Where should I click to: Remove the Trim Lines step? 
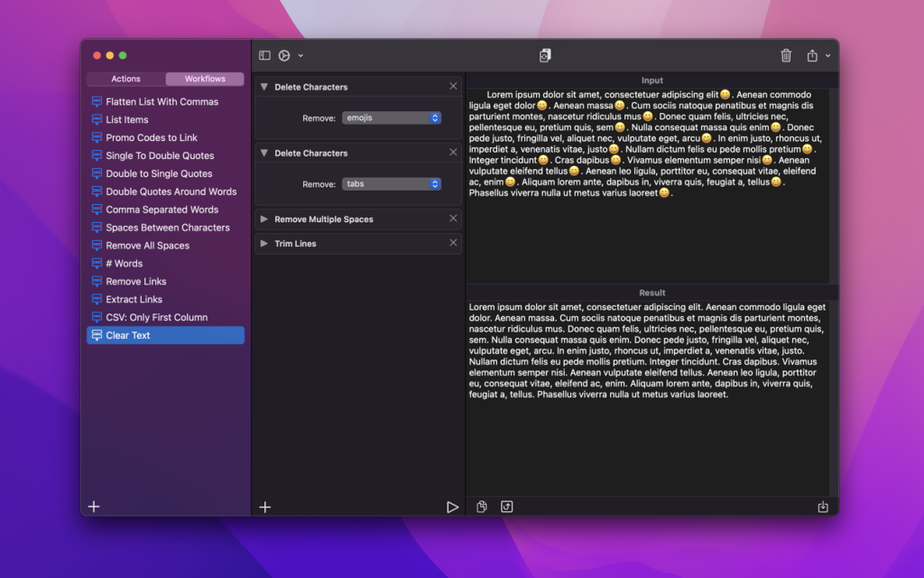(452, 243)
